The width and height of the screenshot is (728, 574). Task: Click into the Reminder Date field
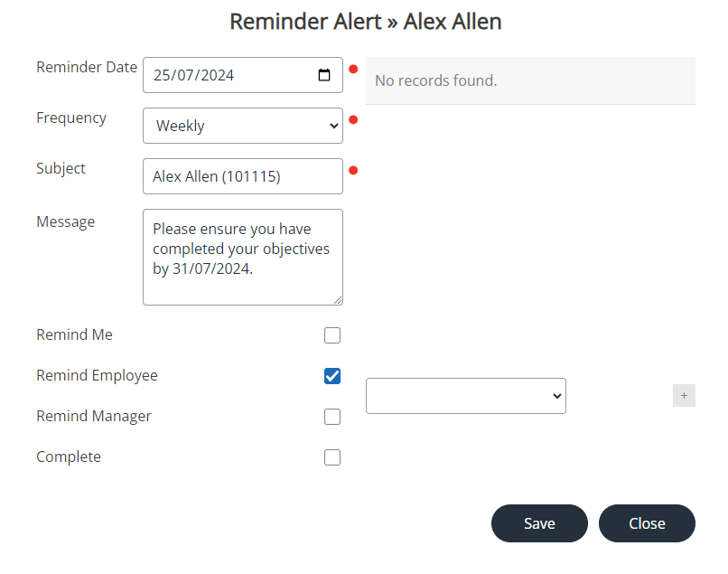[x=226, y=75]
